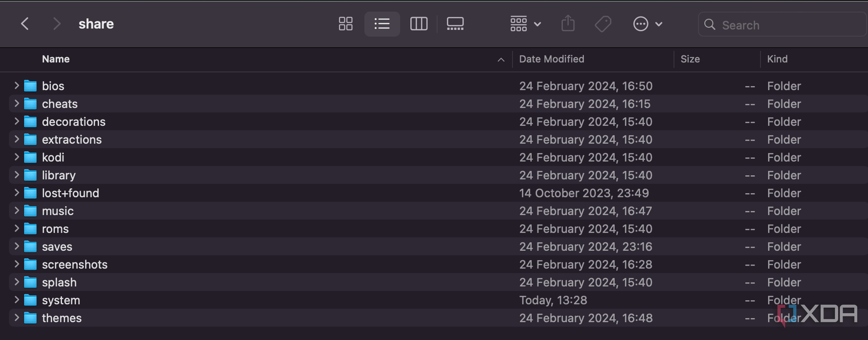The height and width of the screenshot is (340, 868).
Task: Sort by the Size column header
Action: coord(690,59)
